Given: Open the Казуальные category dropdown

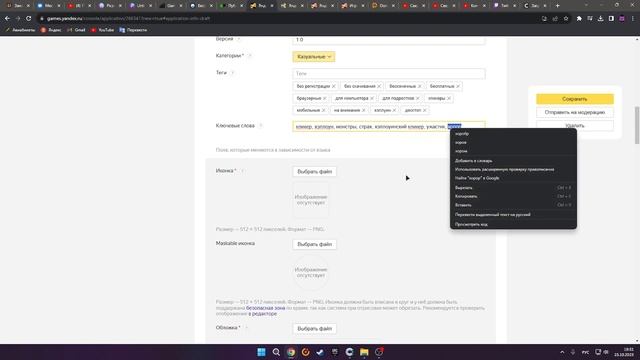Looking at the screenshot, I should coord(313,57).
